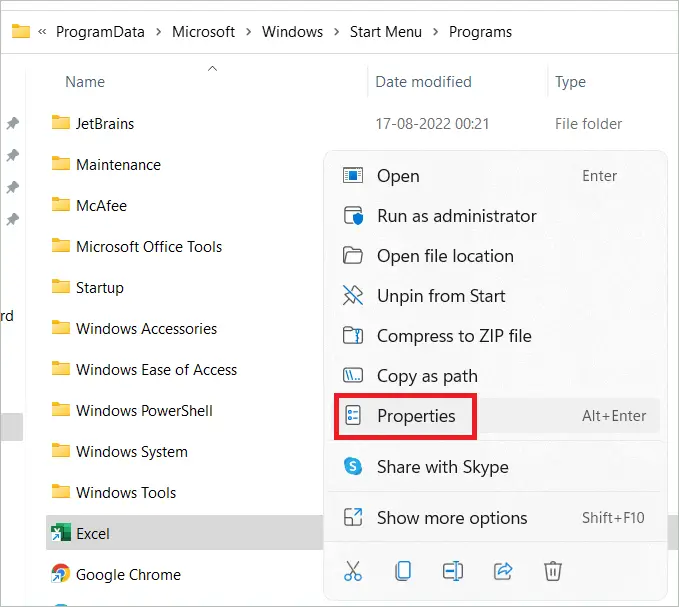Expand chevron after ProgramData breadcrumb
The height and width of the screenshot is (607, 679).
[x=158, y=32]
